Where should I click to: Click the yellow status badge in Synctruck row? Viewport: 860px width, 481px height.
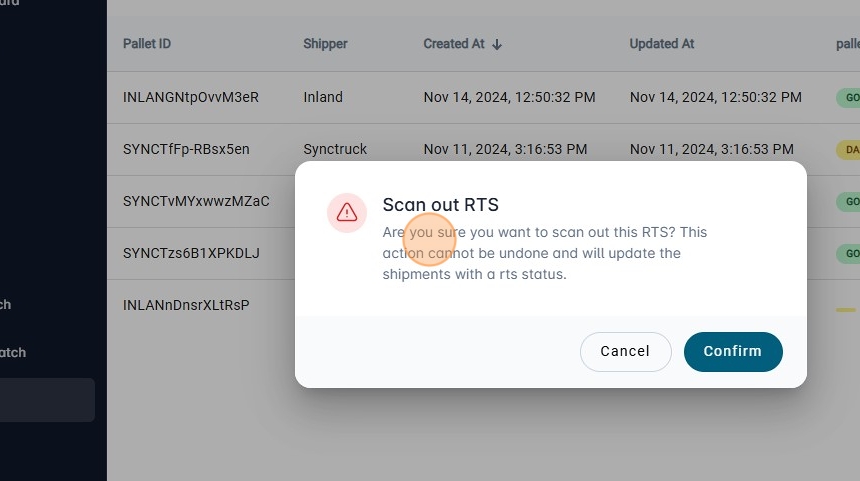click(848, 149)
